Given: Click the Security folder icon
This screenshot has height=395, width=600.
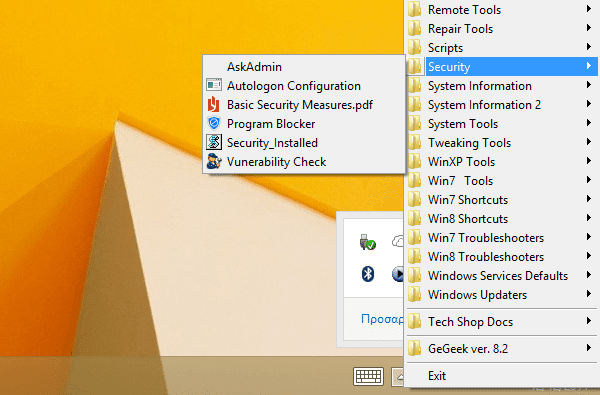Looking at the screenshot, I should click(414, 66).
